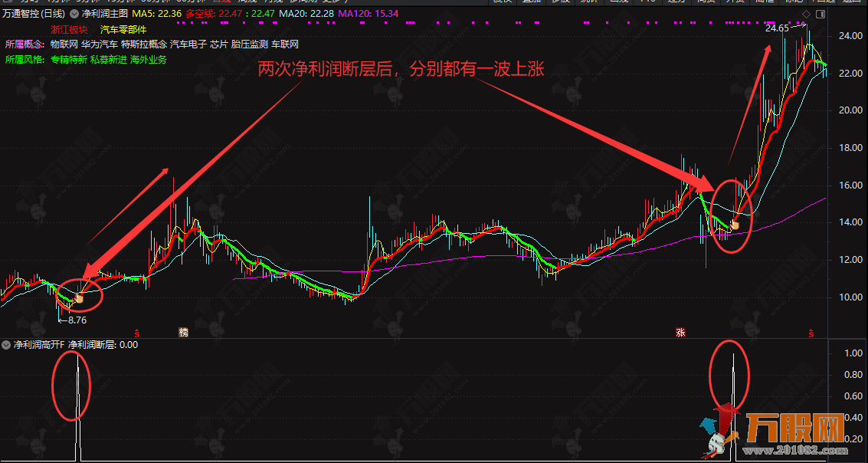The image size is (868, 463).
Task: Click the 1.00 sub-chart axis value
Action: pos(853,353)
